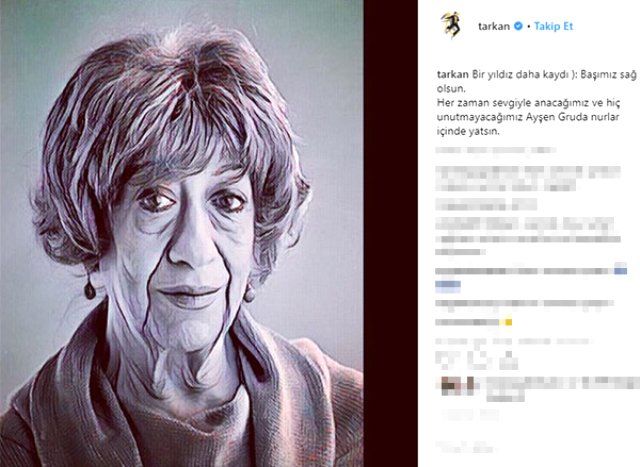The image size is (640, 467).
Task: Open tarkan's profile picture avatar
Action: point(451,25)
